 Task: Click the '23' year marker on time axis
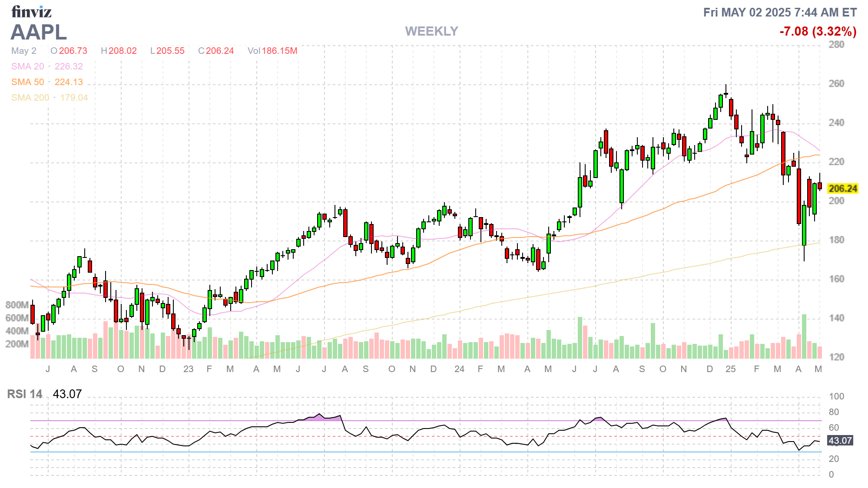(188, 369)
